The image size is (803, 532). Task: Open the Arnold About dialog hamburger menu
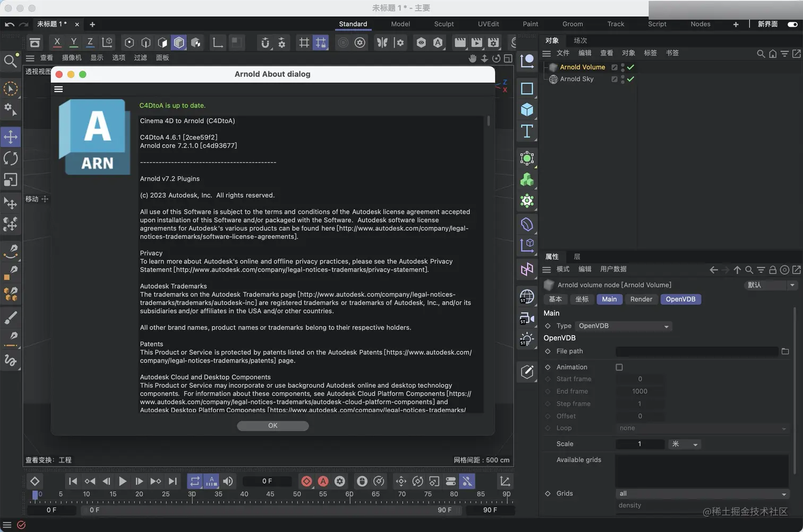[x=58, y=89]
